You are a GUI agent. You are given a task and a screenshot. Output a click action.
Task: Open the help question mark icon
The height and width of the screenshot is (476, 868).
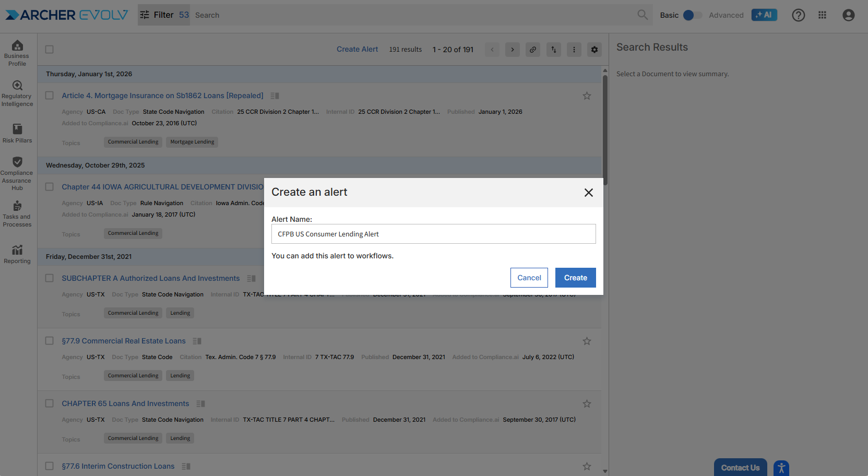(798, 15)
